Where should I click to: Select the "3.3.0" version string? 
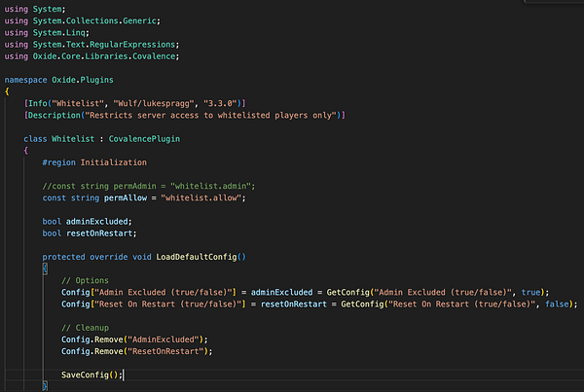point(220,103)
